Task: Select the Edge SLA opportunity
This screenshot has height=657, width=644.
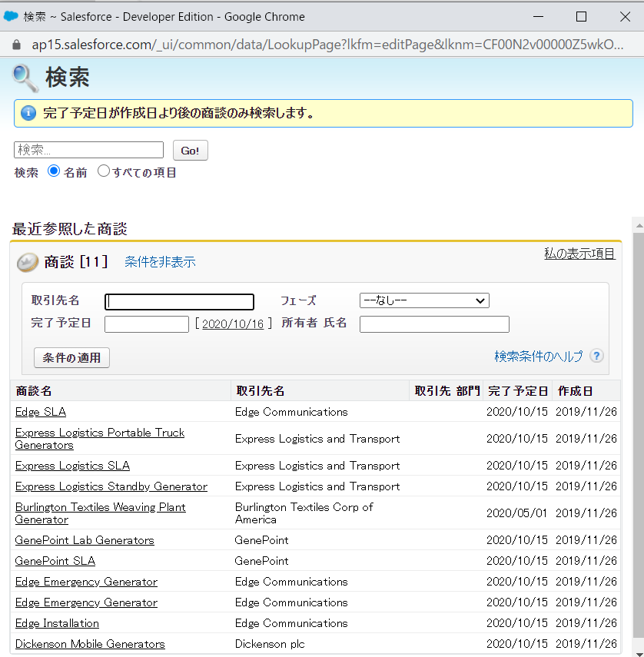Action: [41, 412]
